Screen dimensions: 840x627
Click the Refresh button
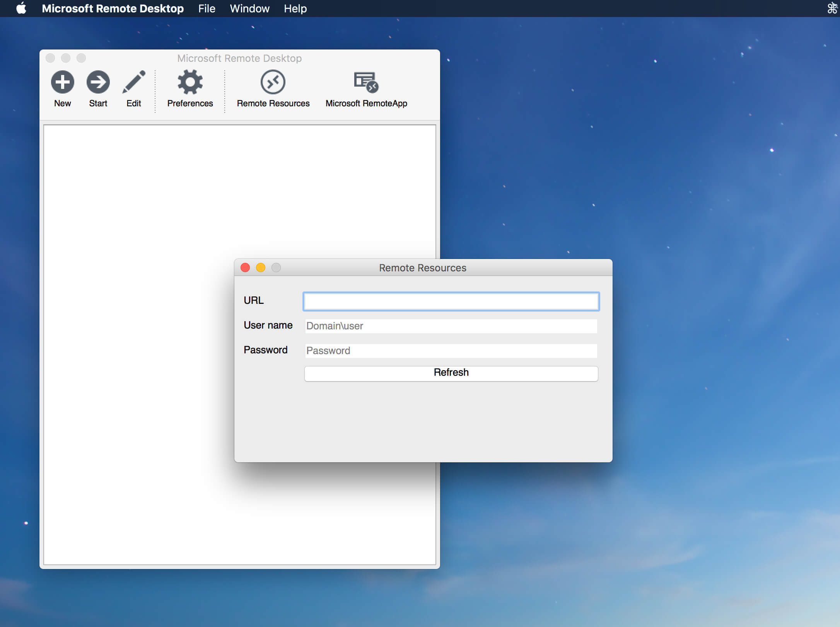tap(451, 373)
